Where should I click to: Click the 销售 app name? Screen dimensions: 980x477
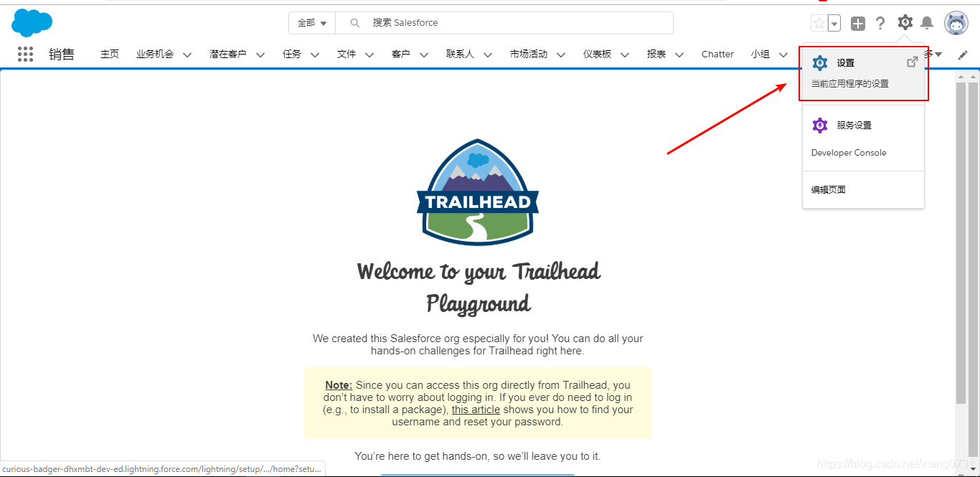point(62,55)
